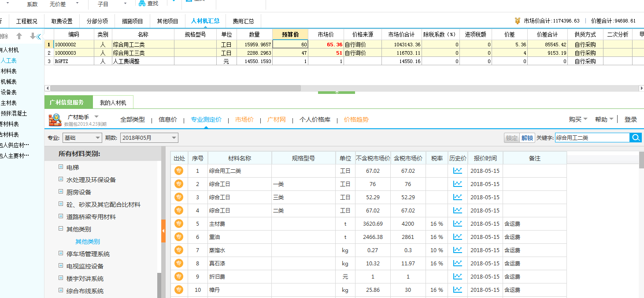Screen dimensions: 644x298
Task: Expand the 停车场管理系统 tree node
Action: pos(61,253)
